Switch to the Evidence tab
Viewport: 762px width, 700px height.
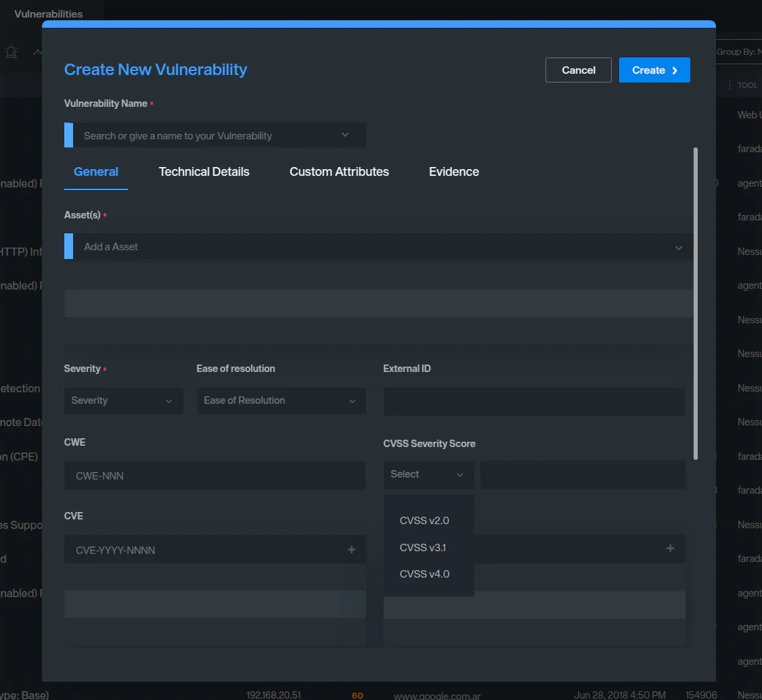453,172
